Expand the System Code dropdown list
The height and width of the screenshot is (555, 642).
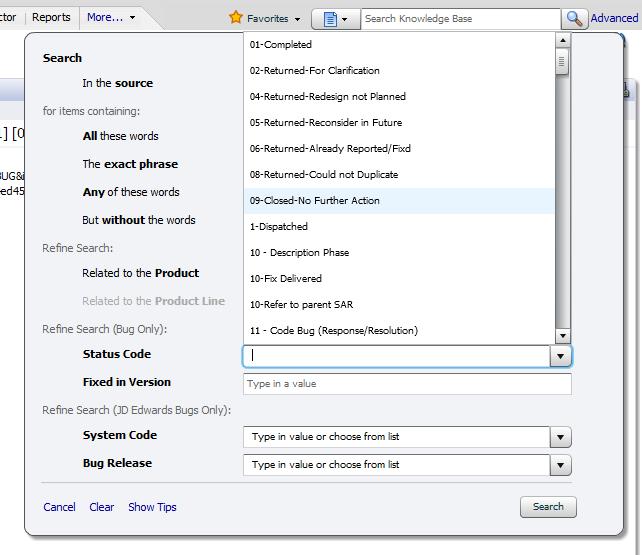pyautogui.click(x=561, y=437)
